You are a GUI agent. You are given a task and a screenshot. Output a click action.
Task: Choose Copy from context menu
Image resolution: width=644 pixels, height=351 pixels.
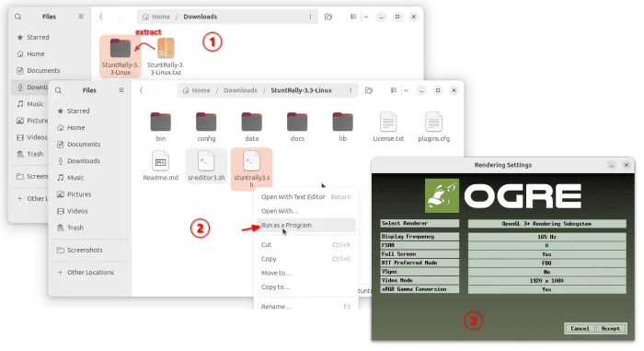point(306,259)
